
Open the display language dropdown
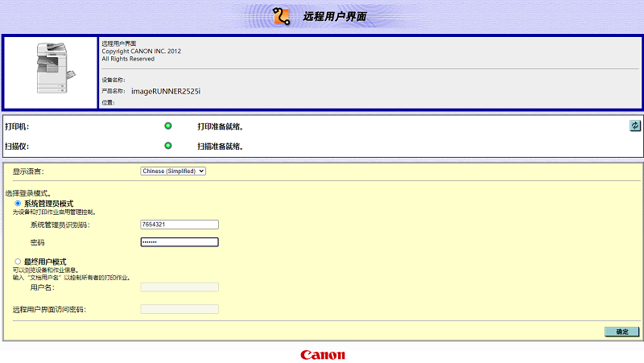coord(173,171)
